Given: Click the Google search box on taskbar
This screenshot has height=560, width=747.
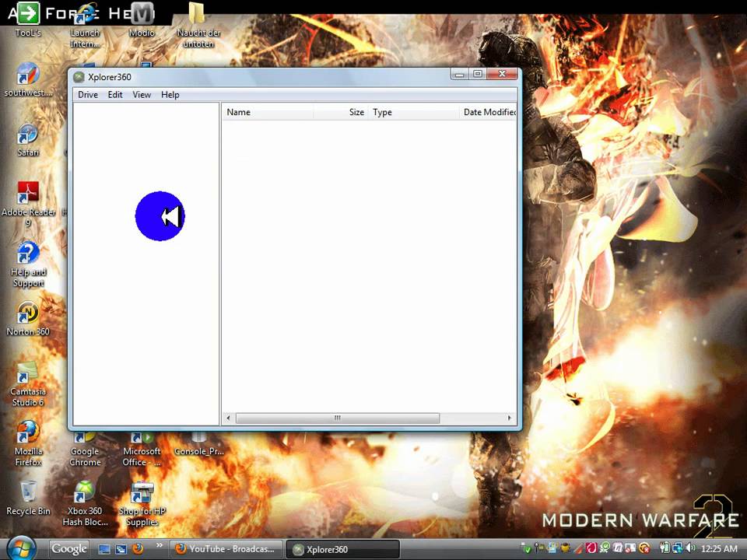Looking at the screenshot, I should click(69, 549).
